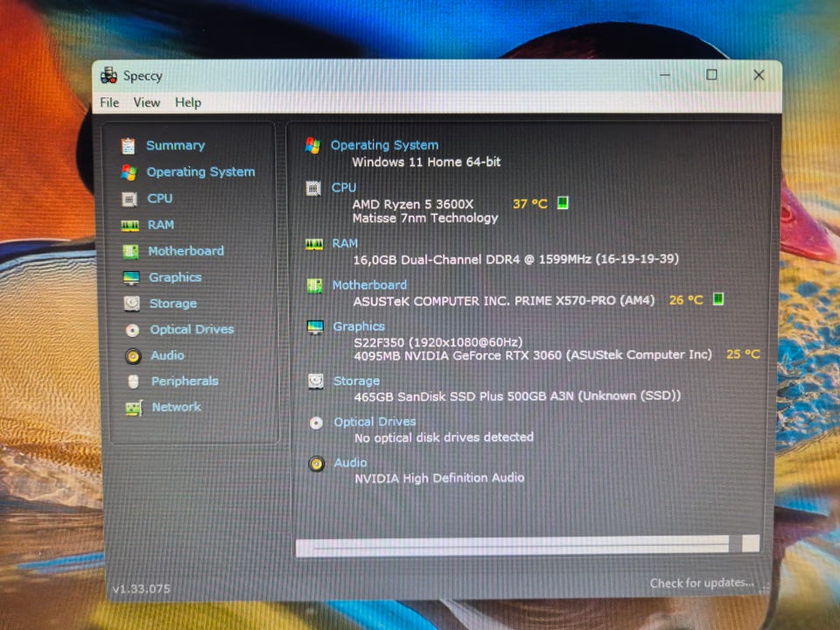Show Storage details from sidebar
This screenshot has width=840, height=630.
tap(173, 304)
